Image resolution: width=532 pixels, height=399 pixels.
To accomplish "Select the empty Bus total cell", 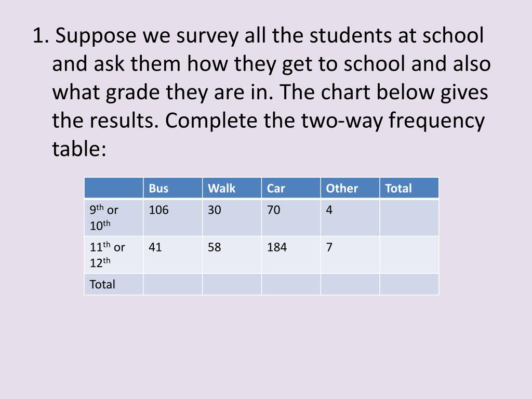I will tap(172, 284).
